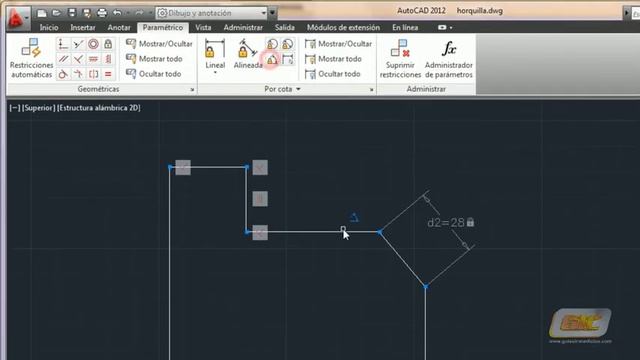Click the Save icon in quick access toolbar
640x360 pixels.
pyautogui.click(x=72, y=13)
